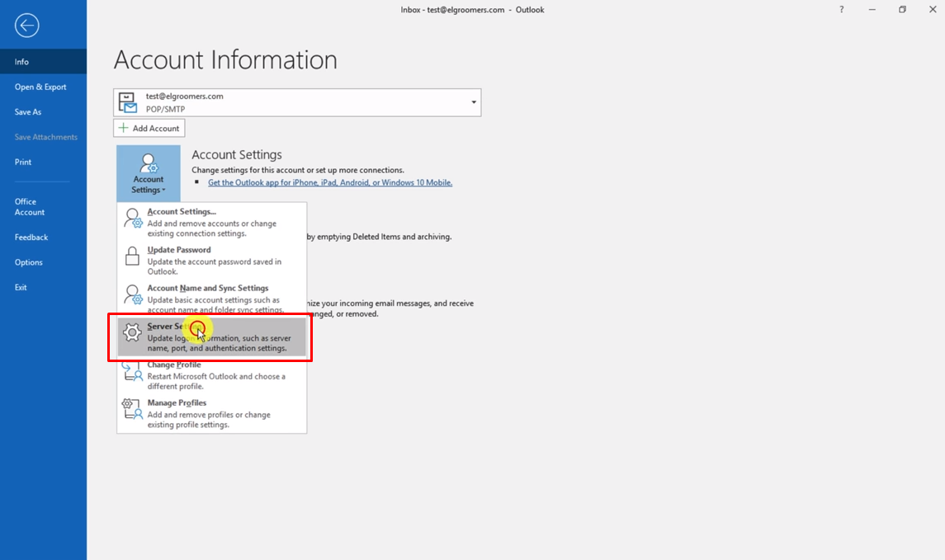
Task: Choose Account Settings... from the menu
Action: click(211, 222)
